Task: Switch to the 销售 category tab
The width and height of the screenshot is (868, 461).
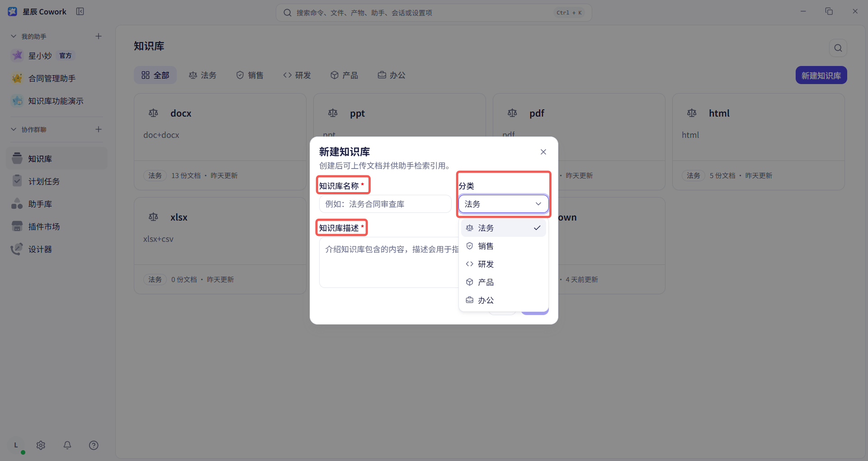Action: [x=250, y=75]
